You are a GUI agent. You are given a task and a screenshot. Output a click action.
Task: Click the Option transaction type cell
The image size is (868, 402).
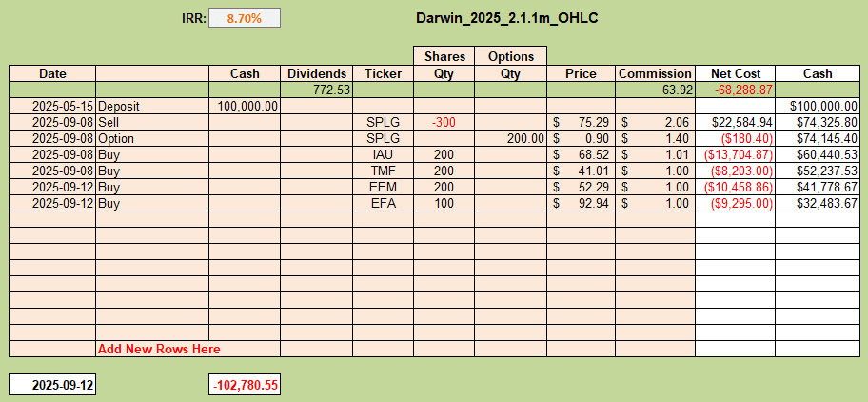[152, 138]
